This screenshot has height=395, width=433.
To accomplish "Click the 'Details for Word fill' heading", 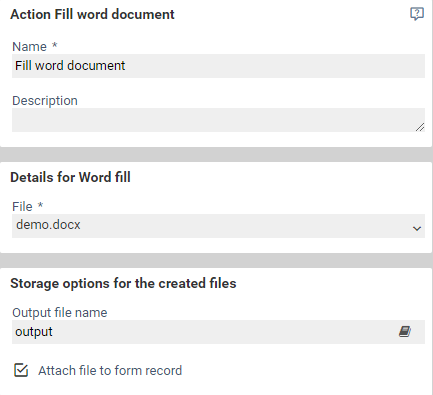I will [70, 177].
